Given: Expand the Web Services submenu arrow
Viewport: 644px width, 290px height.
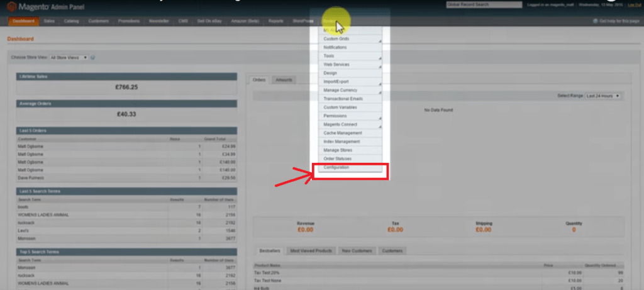Looking at the screenshot, I should (x=380, y=67).
